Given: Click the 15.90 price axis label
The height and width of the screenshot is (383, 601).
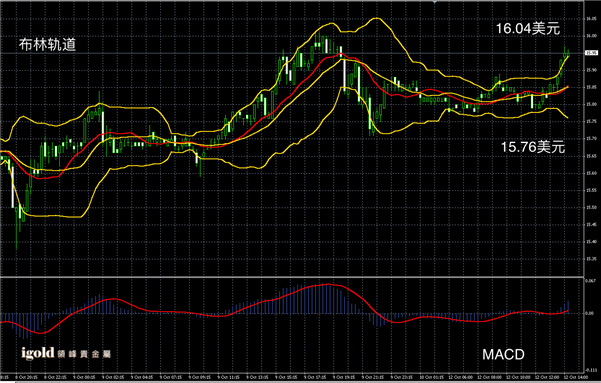Looking at the screenshot, I should [591, 70].
